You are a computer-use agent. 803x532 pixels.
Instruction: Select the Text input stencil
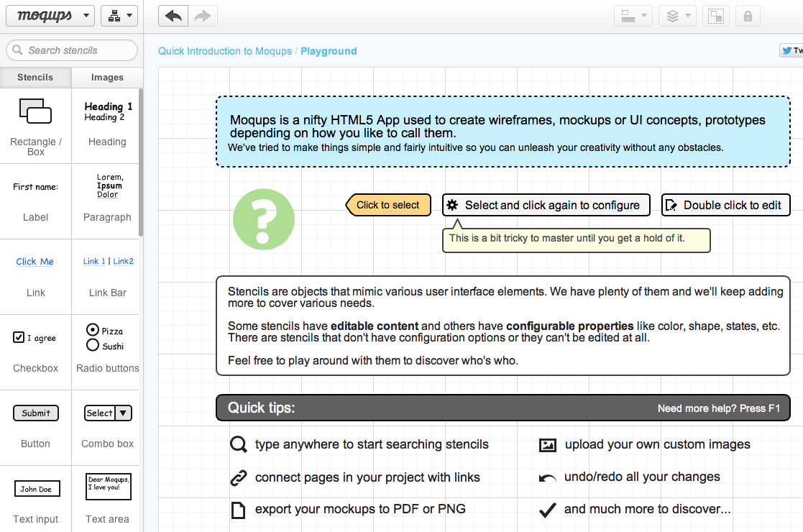click(x=35, y=499)
